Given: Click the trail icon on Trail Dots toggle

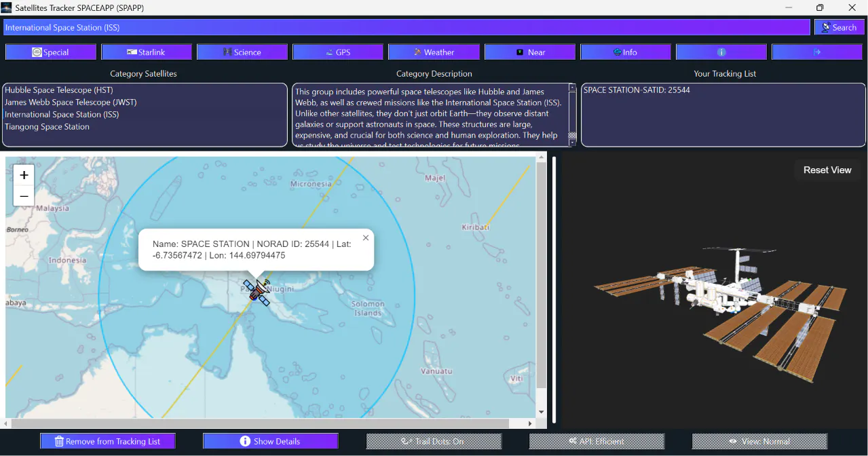Looking at the screenshot, I should click(407, 441).
